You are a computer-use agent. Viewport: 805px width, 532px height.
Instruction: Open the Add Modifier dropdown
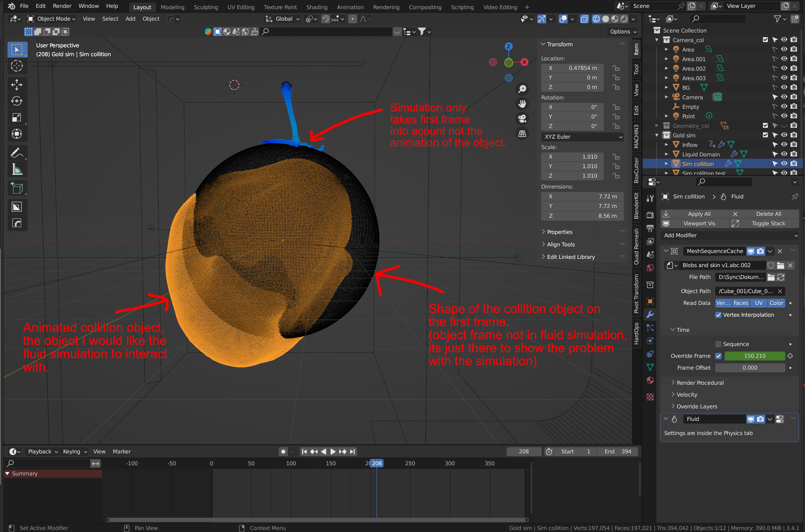[x=729, y=235]
